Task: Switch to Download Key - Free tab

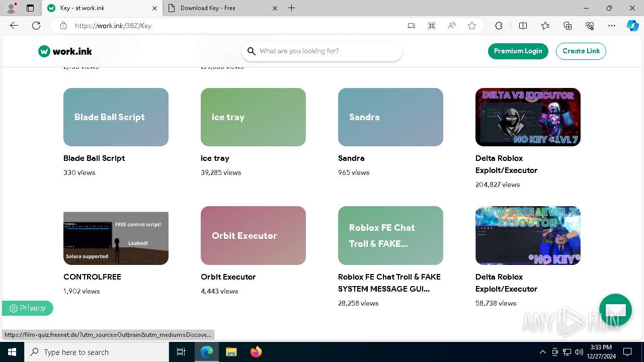Action: pyautogui.click(x=223, y=8)
